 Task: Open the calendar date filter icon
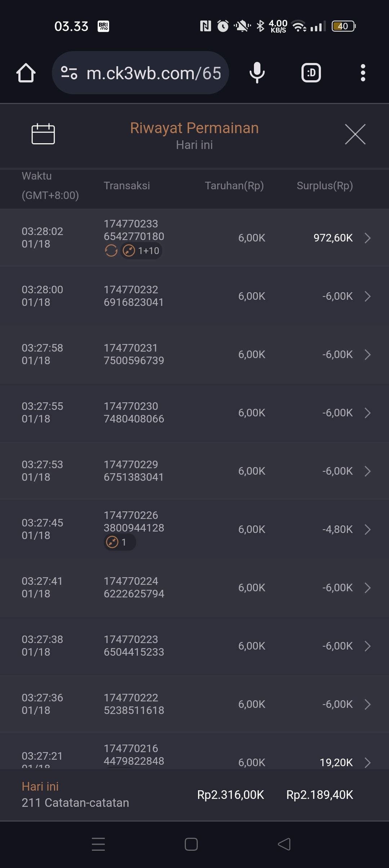pos(43,134)
